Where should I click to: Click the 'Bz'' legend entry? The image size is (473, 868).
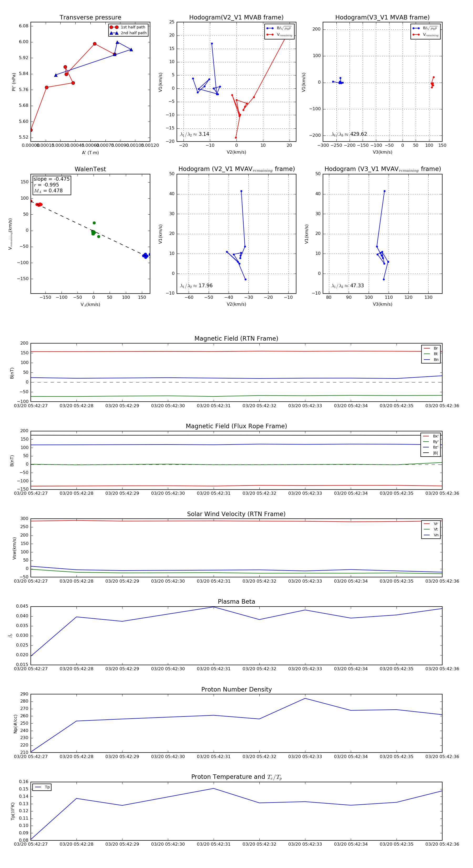click(431, 447)
